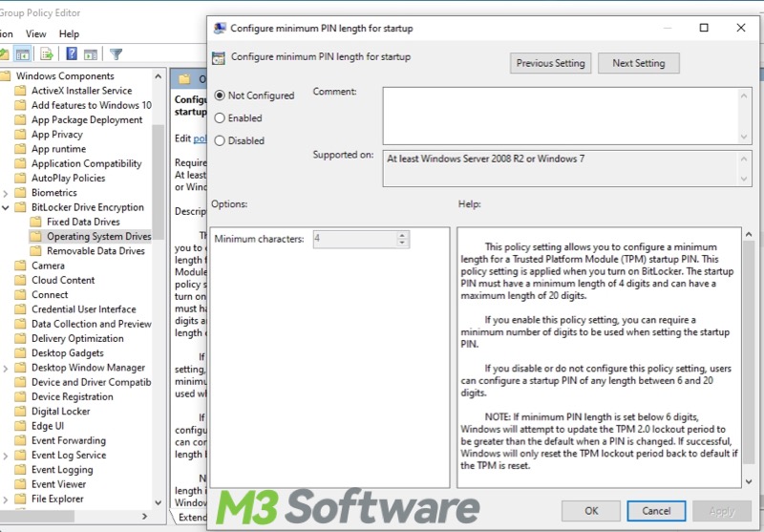Image resolution: width=764 pixels, height=532 pixels.
Task: Dismiss dialog with the Cancel button
Action: click(x=656, y=511)
